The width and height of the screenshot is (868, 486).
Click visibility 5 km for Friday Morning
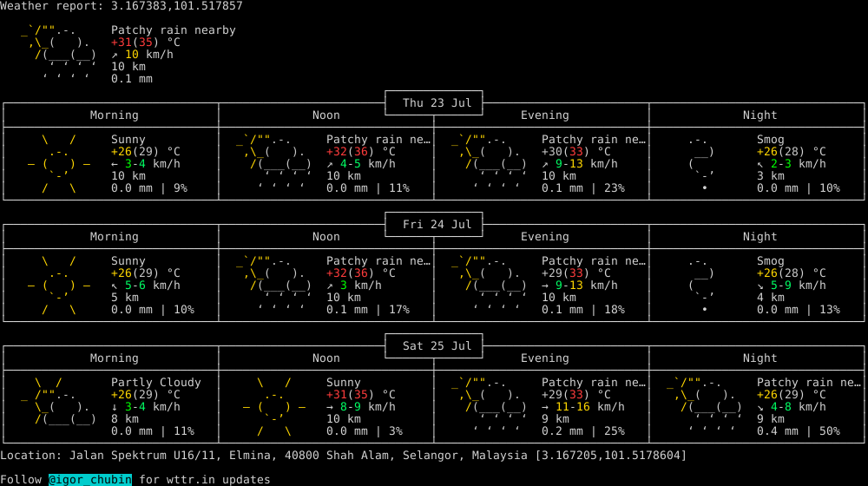click(124, 298)
